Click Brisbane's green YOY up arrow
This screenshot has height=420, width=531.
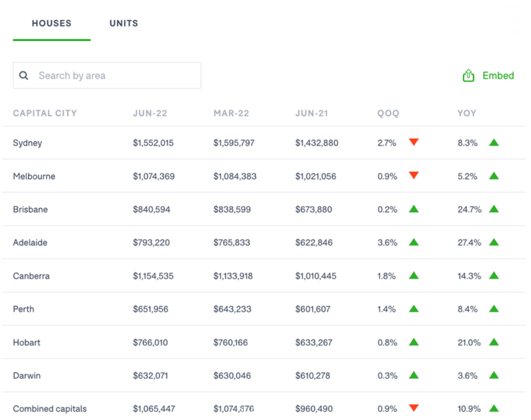(x=494, y=209)
